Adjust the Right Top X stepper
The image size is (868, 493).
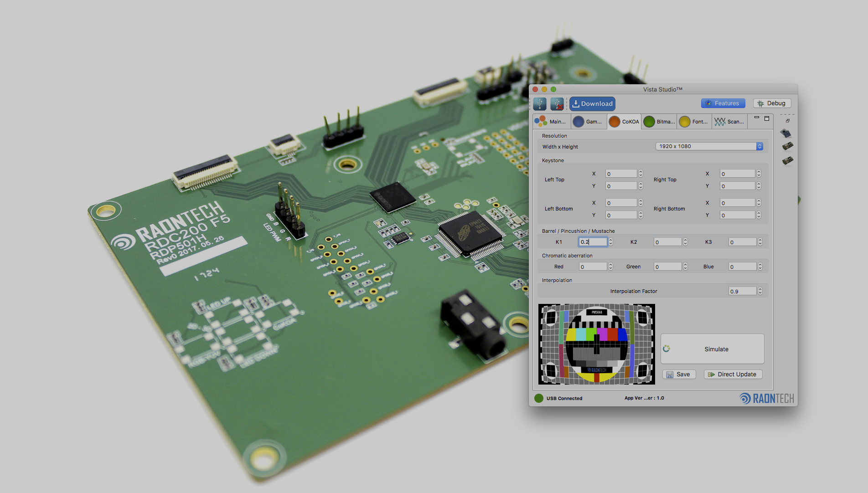[x=759, y=174]
